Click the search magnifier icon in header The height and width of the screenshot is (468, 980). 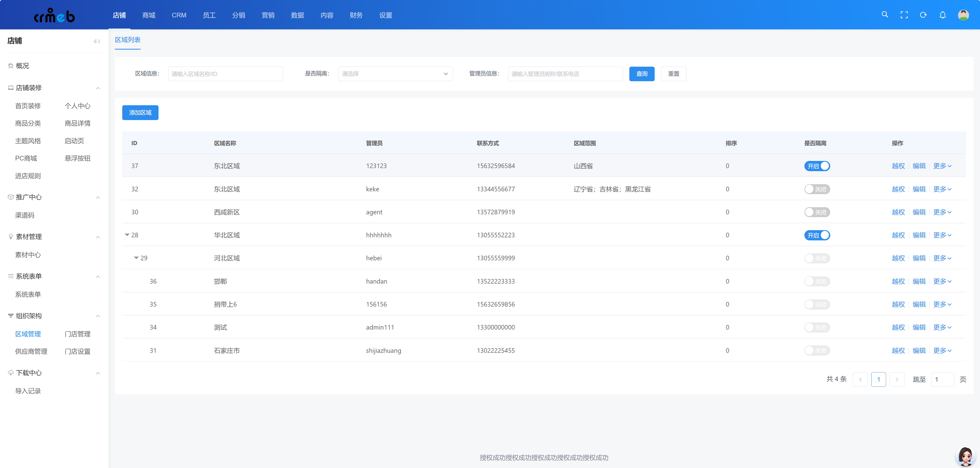tap(885, 15)
